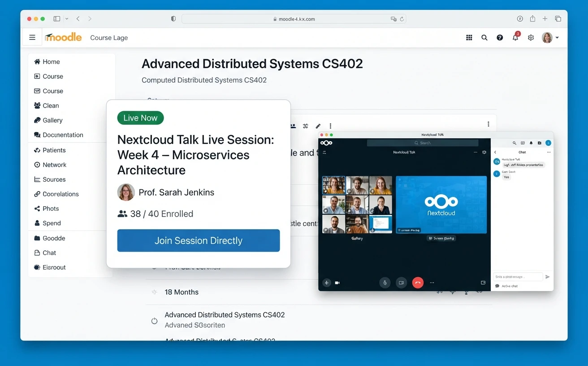Click the Search field in Nextcloud Talk
The height and width of the screenshot is (366, 588).
coord(423,143)
